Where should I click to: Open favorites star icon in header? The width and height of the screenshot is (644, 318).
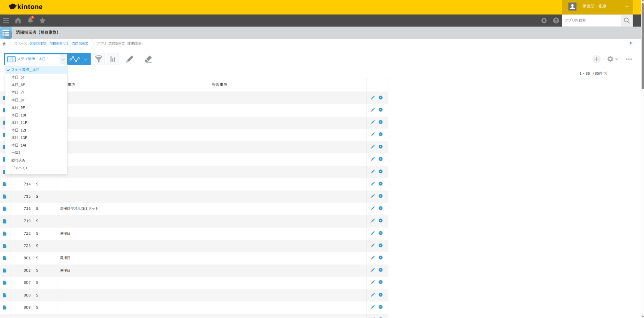coord(42,21)
